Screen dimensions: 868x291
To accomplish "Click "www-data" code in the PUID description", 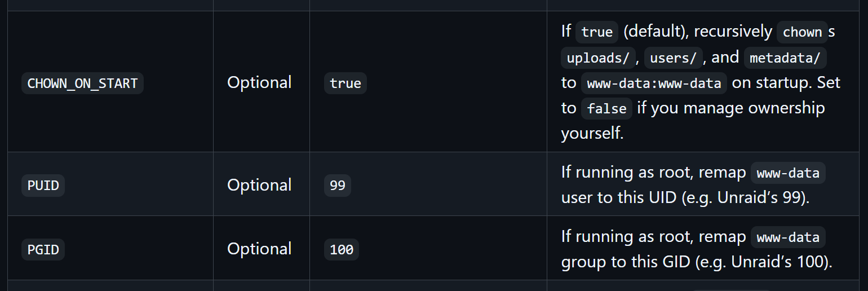I will 788,173.
